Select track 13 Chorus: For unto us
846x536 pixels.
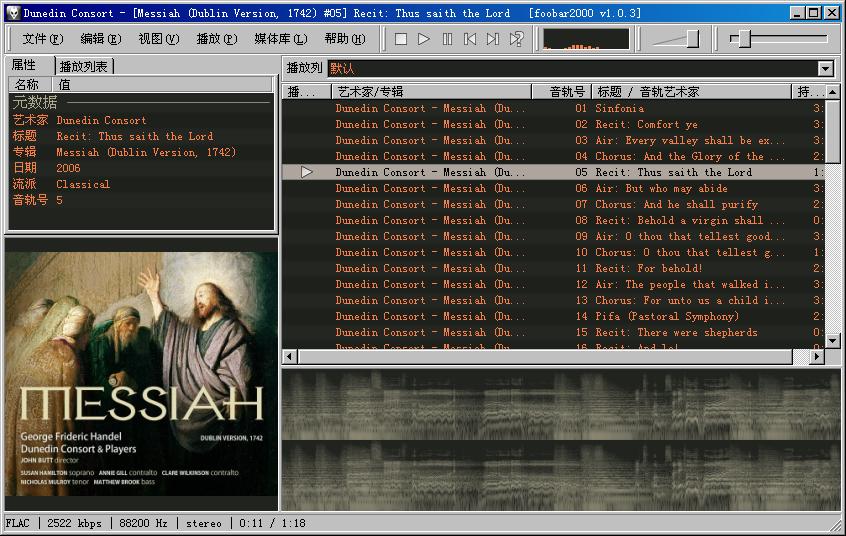[x=553, y=300]
